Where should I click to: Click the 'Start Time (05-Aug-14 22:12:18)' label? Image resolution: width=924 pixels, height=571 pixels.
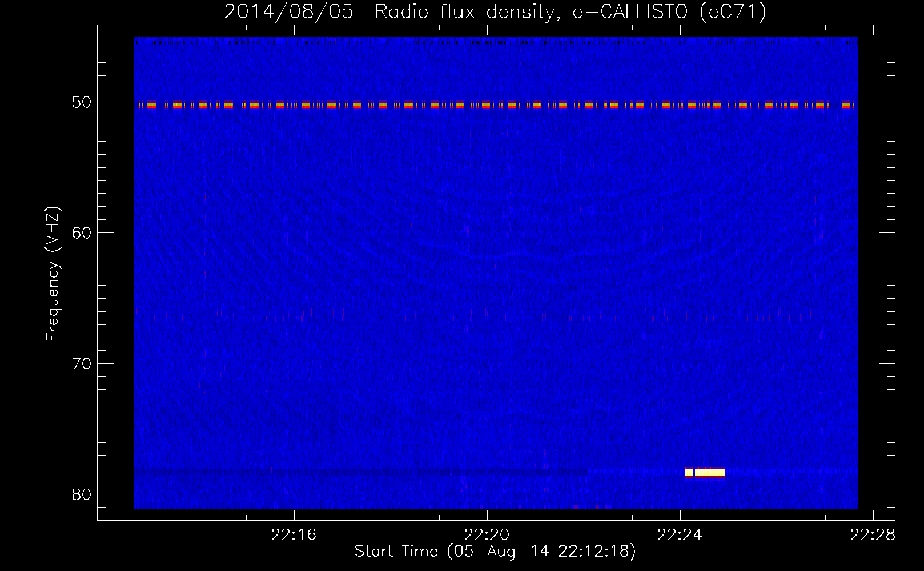click(x=495, y=552)
